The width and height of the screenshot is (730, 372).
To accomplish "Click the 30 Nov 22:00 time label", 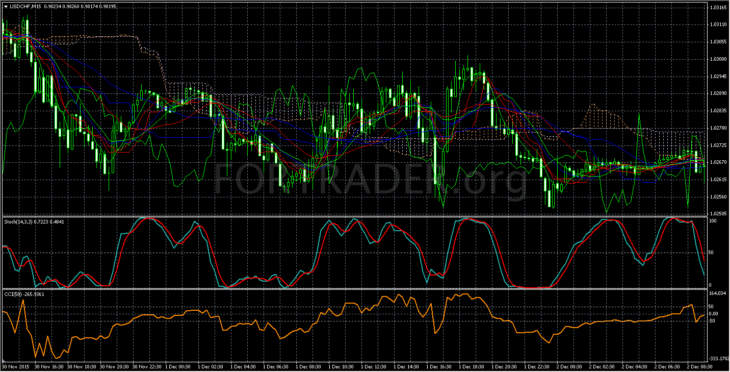I will point(147,367).
